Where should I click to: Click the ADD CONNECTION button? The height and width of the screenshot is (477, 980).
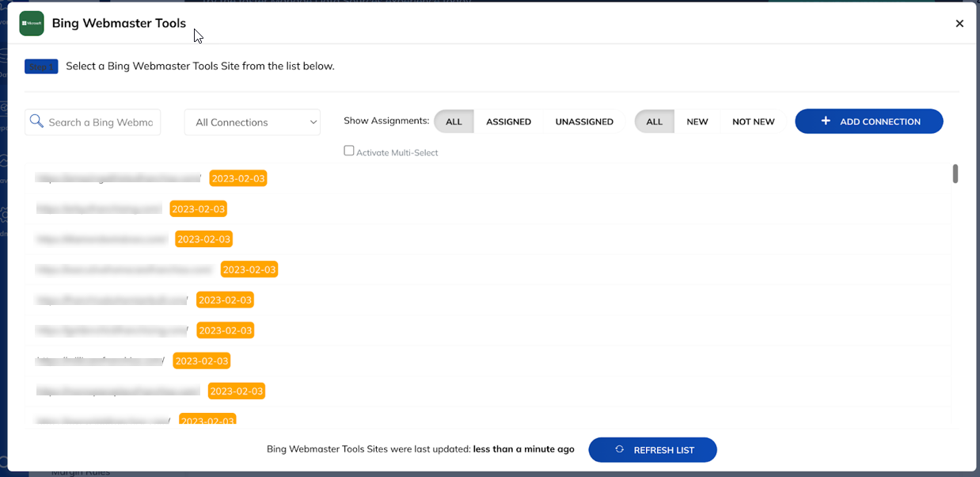coord(869,121)
